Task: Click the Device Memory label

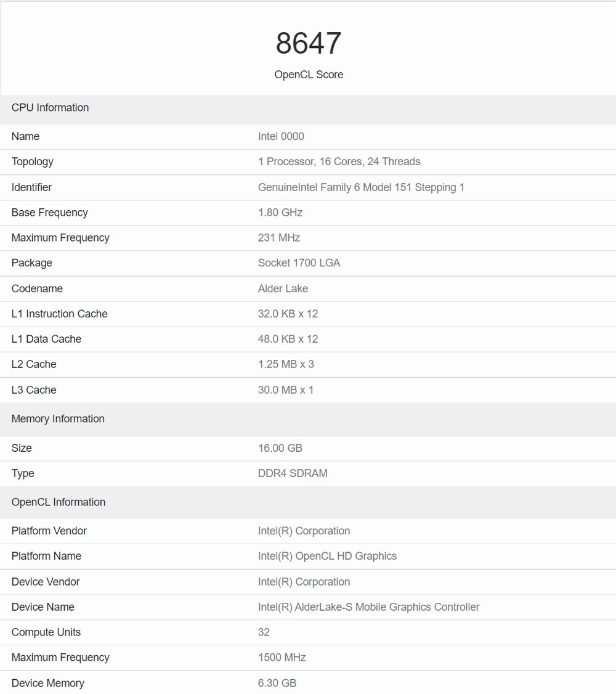Action: pos(48,683)
